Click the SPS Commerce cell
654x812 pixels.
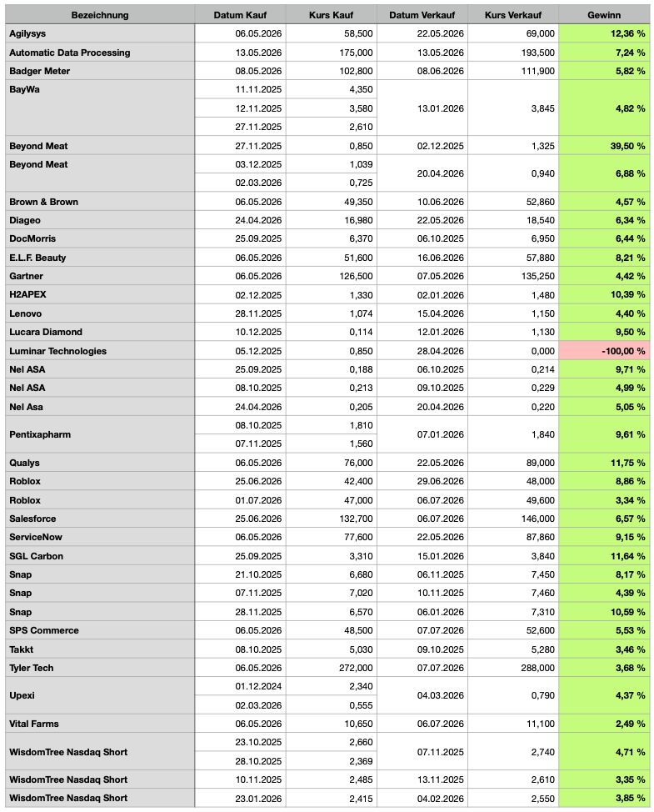tap(100, 630)
